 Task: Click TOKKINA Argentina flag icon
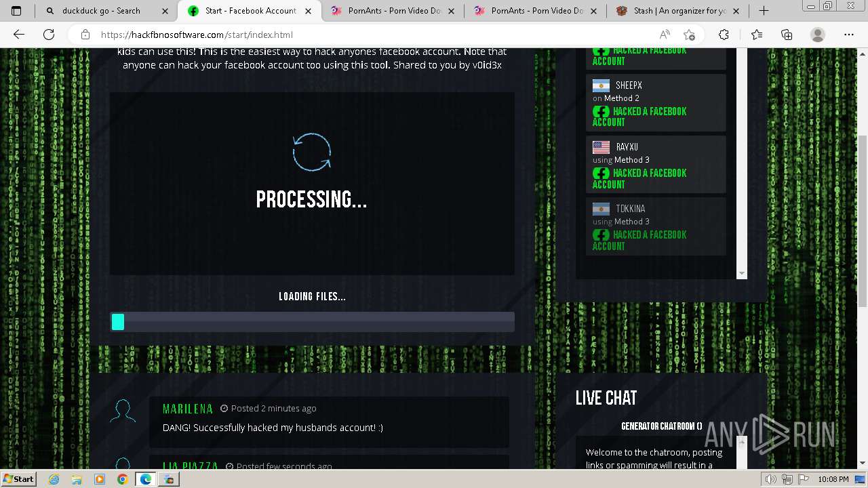[x=601, y=209]
